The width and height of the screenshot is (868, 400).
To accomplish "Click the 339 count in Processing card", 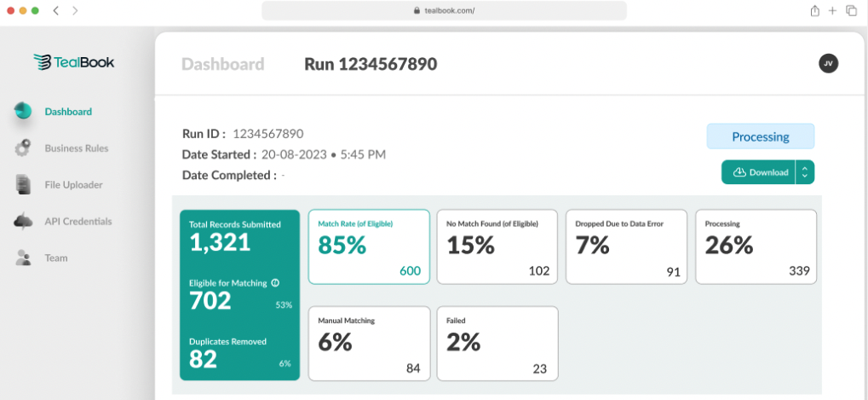I will click(x=799, y=271).
